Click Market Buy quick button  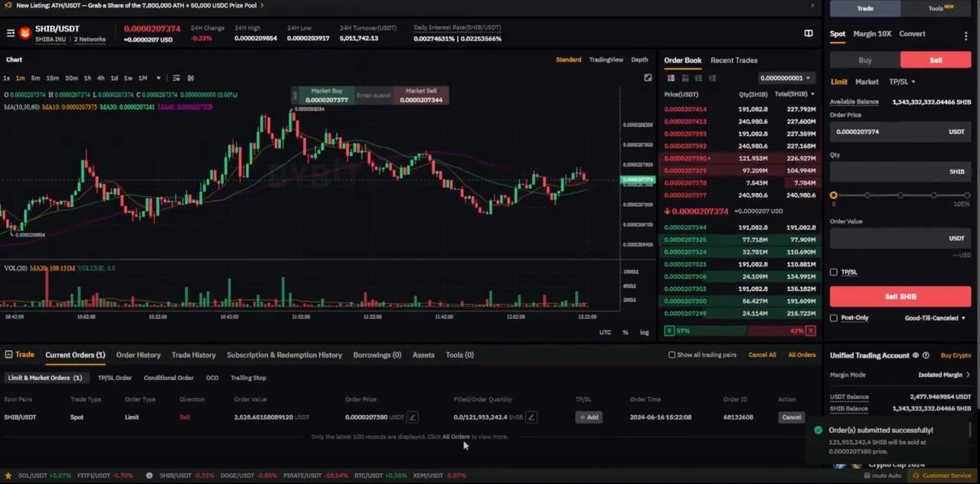326,96
